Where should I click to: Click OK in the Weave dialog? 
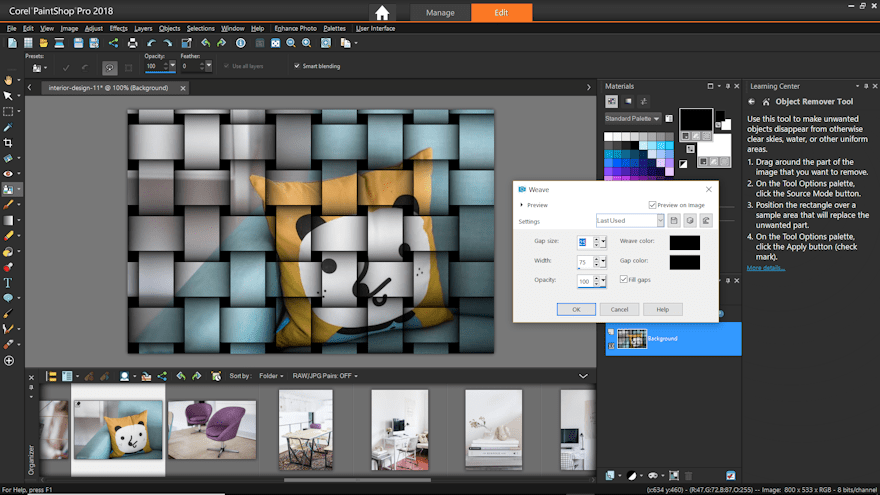[576, 310]
